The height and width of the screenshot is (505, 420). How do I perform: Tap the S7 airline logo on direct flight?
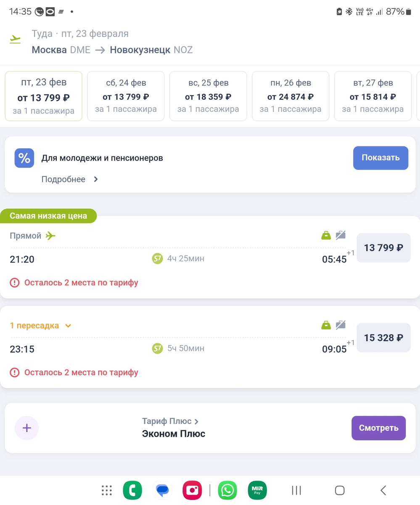coord(157,258)
